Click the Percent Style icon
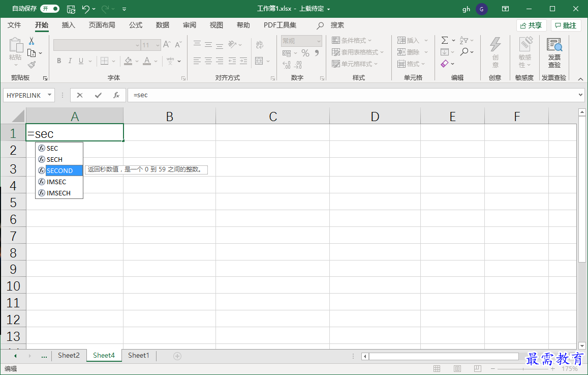Viewport: 588px width, 375px height. [305, 53]
